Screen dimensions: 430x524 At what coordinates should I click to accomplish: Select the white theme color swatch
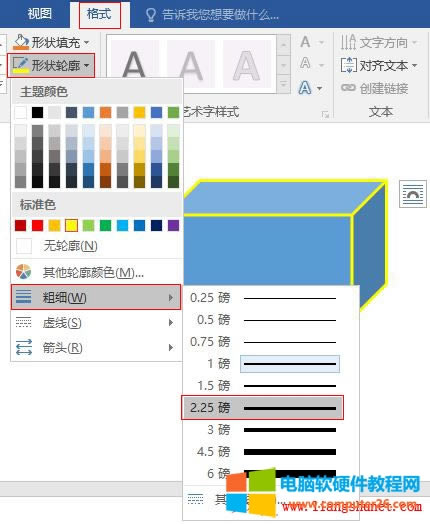coord(21,112)
